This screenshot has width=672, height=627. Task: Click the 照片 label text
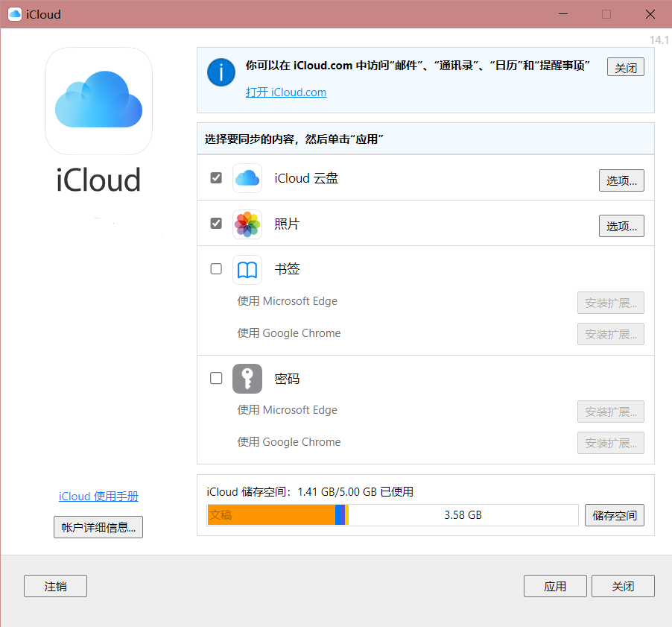click(287, 224)
